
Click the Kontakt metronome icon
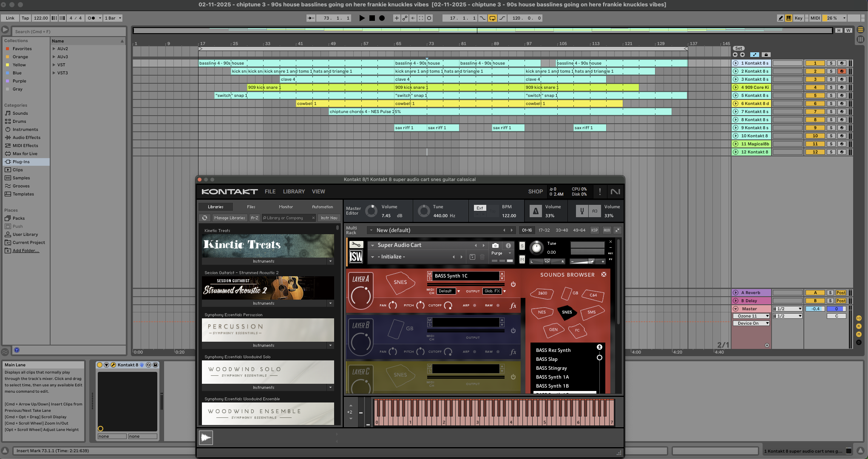click(x=536, y=211)
